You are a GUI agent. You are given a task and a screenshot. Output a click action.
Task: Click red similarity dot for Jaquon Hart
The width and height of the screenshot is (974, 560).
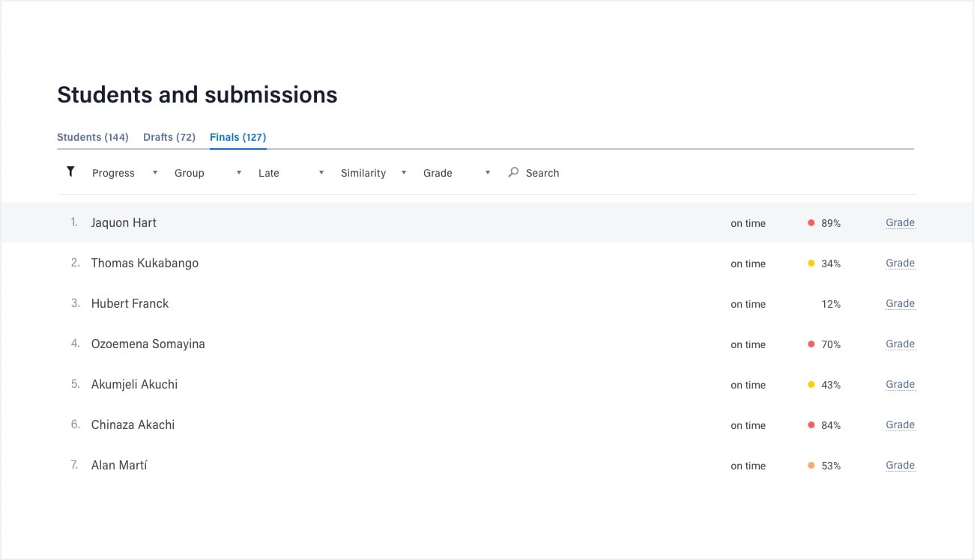coord(811,223)
